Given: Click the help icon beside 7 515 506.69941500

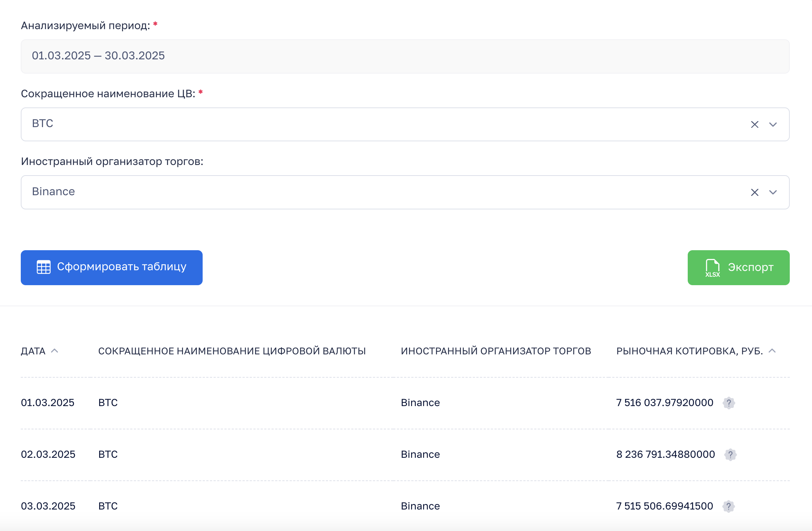Looking at the screenshot, I should point(728,506).
